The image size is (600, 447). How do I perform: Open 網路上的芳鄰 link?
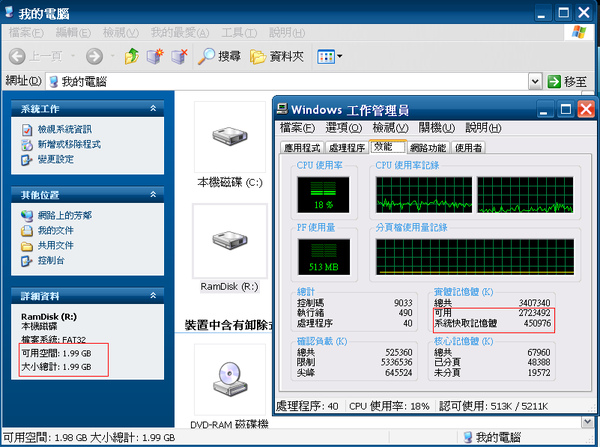[65, 215]
